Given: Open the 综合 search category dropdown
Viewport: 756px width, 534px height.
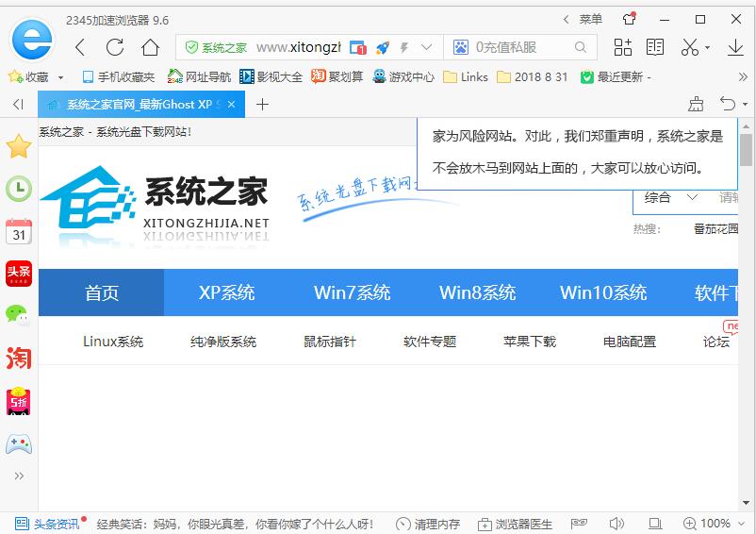Looking at the screenshot, I should click(670, 197).
